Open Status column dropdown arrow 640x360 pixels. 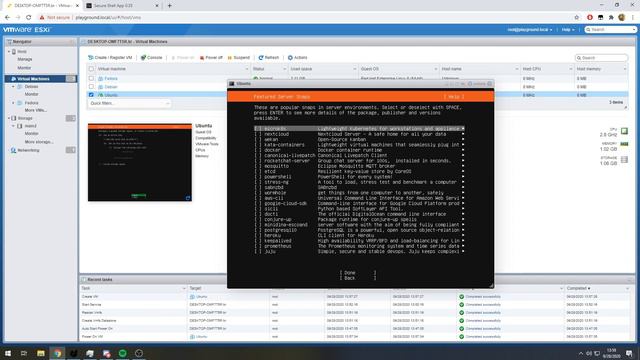click(x=284, y=69)
